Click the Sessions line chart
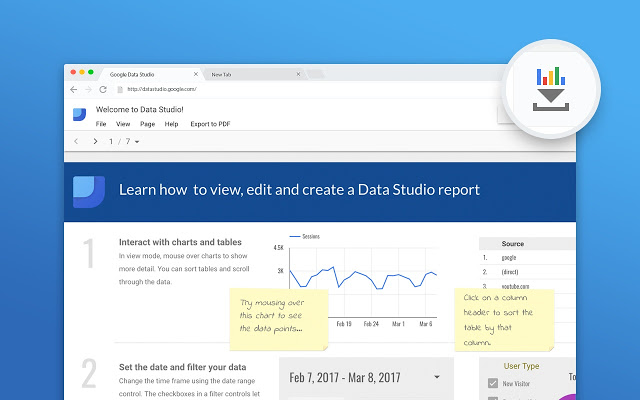The image size is (640, 400). (363, 282)
